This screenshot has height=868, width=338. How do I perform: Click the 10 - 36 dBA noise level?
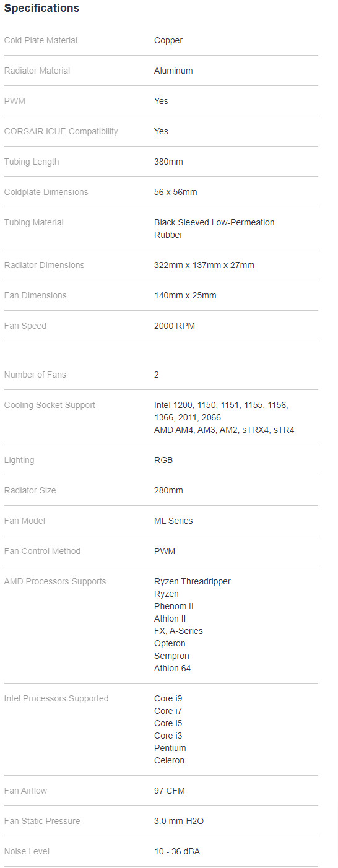(177, 851)
